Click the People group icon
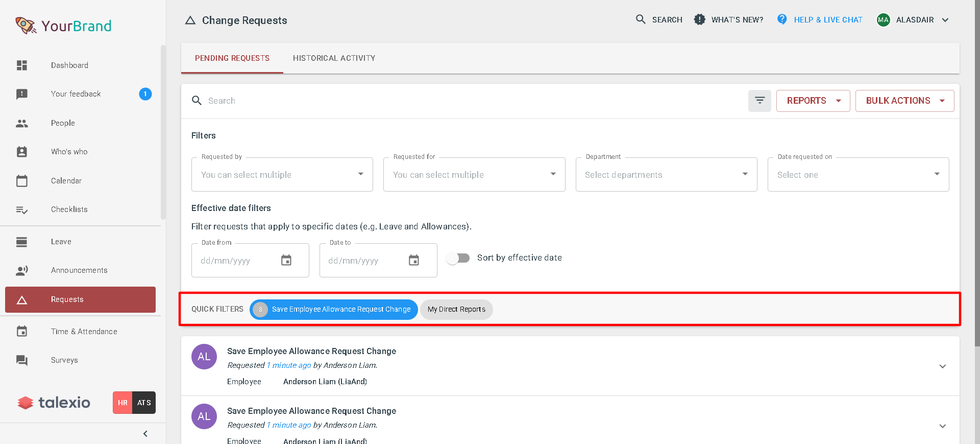The height and width of the screenshot is (444, 980). pos(22,123)
